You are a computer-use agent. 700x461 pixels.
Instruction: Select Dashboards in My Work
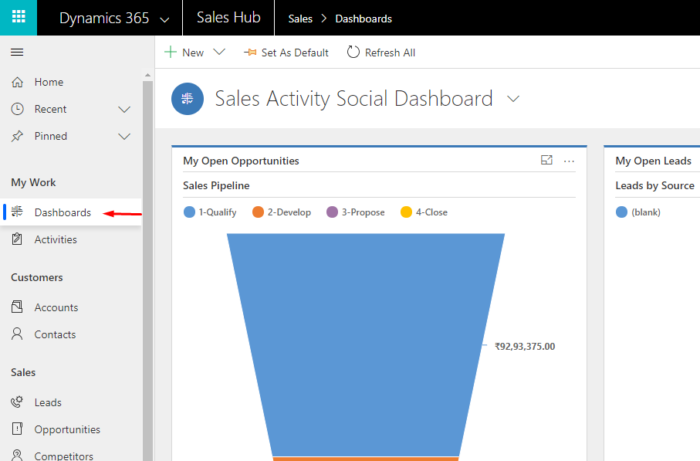tap(71, 212)
